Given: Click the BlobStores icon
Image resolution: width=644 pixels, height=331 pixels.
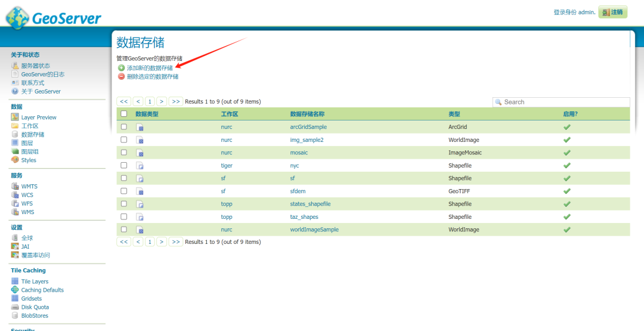Looking at the screenshot, I should 15,315.
